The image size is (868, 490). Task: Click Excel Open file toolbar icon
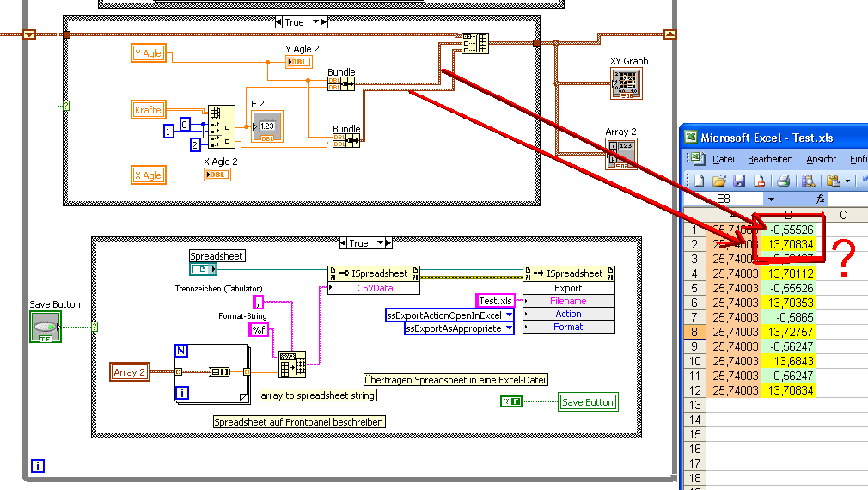(x=719, y=181)
